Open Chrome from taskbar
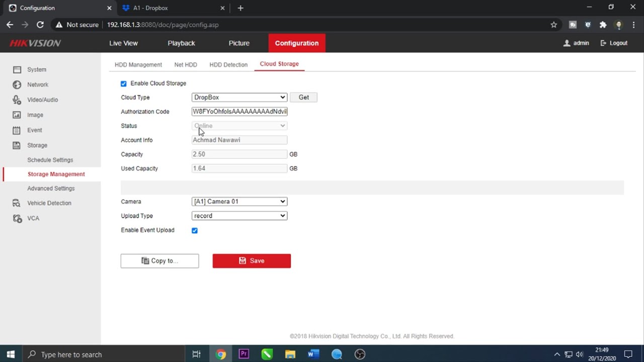Screen dimensions: 644x362 (221, 354)
